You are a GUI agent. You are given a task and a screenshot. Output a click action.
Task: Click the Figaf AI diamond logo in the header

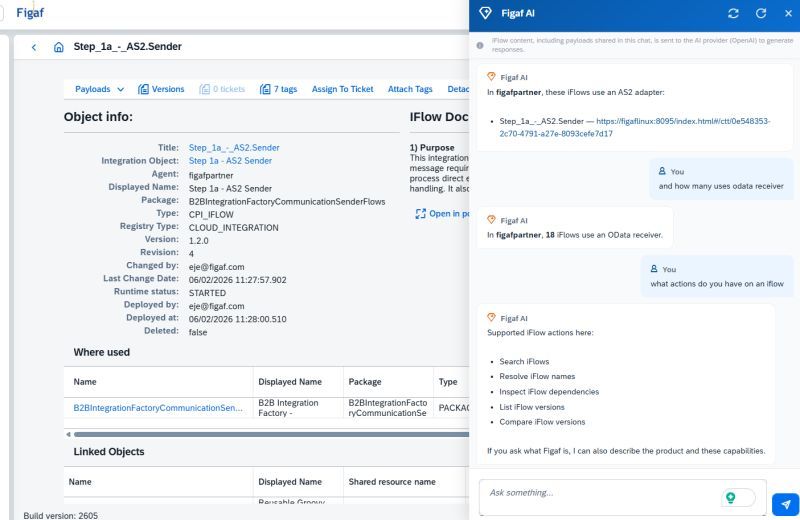point(485,13)
